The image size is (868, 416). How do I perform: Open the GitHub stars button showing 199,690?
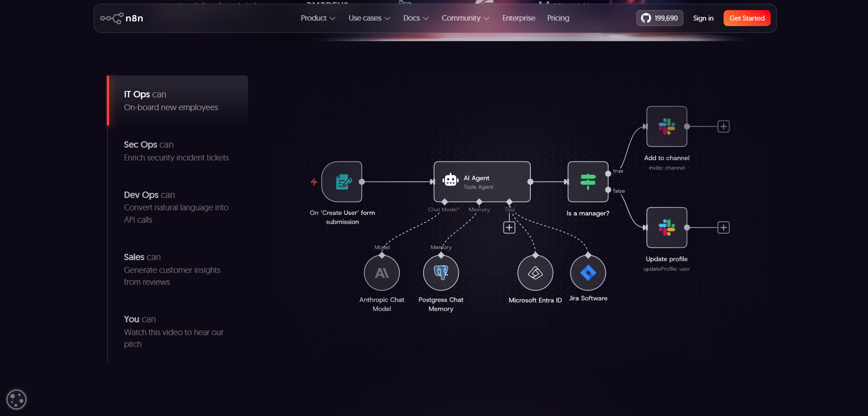click(660, 18)
